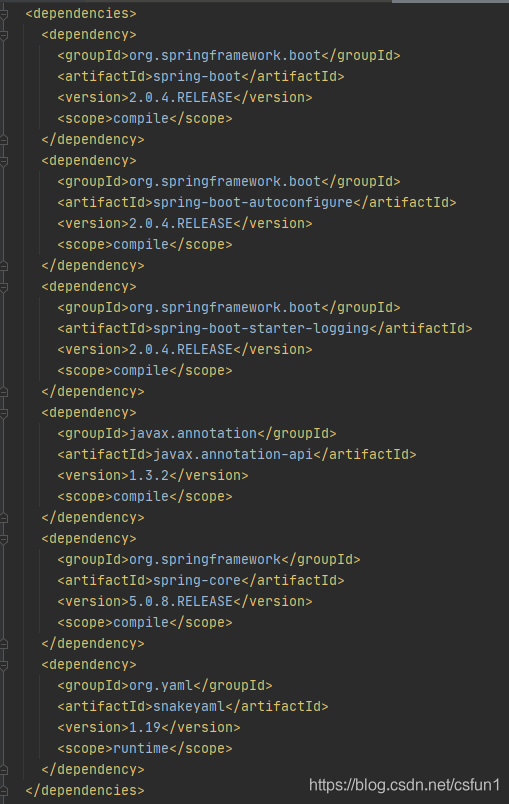Click the fold marker at the autoconfigure dependency's closing tag
The width and height of the screenshot is (509, 804).
click(4, 266)
